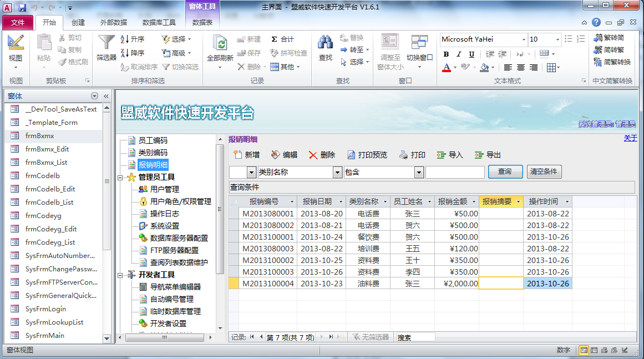644x359 pixels.
Task: Click 新增 to add a record
Action: 246,155
